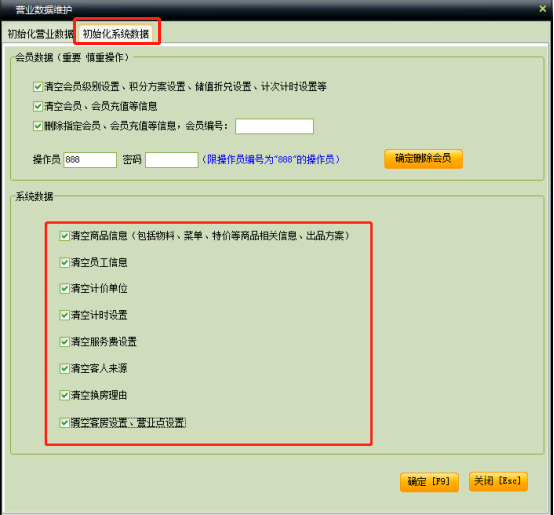The image size is (554, 515).
Task: Click the 确定删除会员 button
Action: pyautogui.click(x=423, y=159)
